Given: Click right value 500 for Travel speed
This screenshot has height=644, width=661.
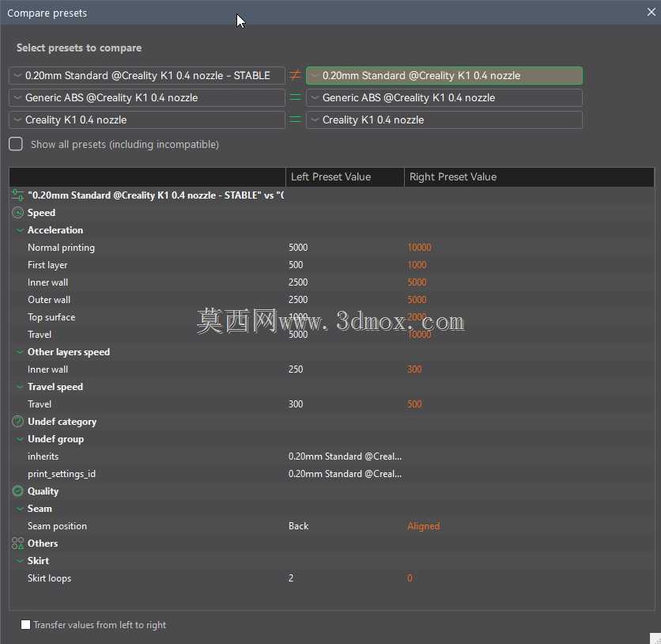Looking at the screenshot, I should click(x=414, y=404).
